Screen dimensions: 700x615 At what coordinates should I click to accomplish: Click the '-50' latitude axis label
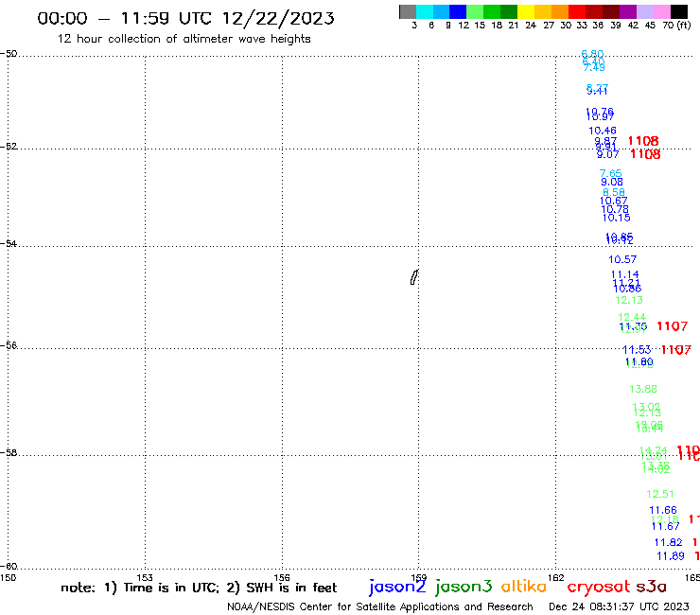[x=9, y=54]
